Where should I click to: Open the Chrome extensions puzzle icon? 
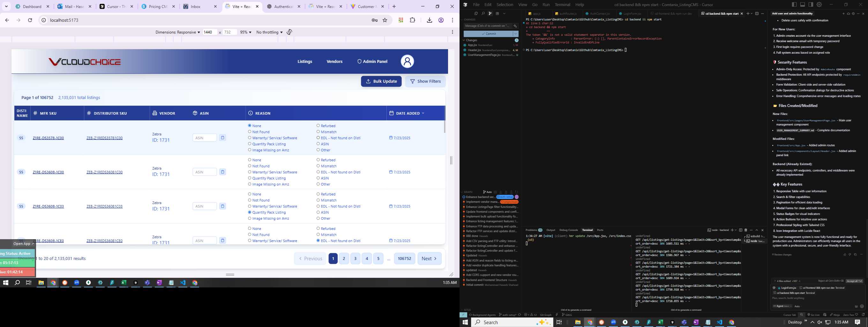click(412, 20)
